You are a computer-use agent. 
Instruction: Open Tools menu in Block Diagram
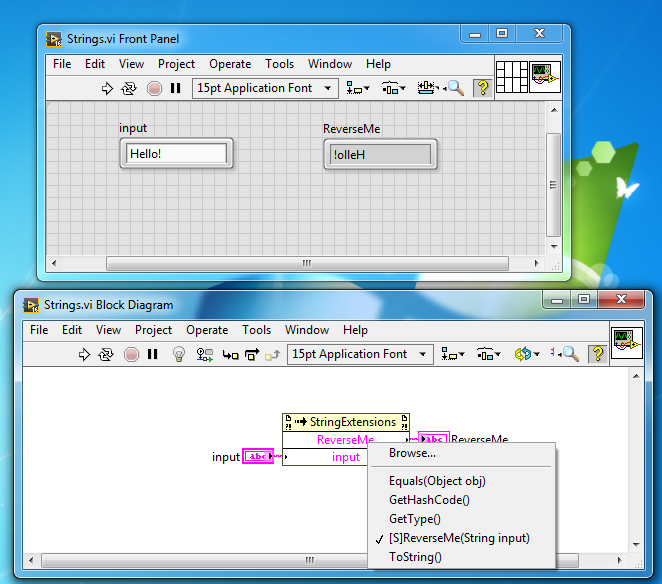click(x=257, y=330)
